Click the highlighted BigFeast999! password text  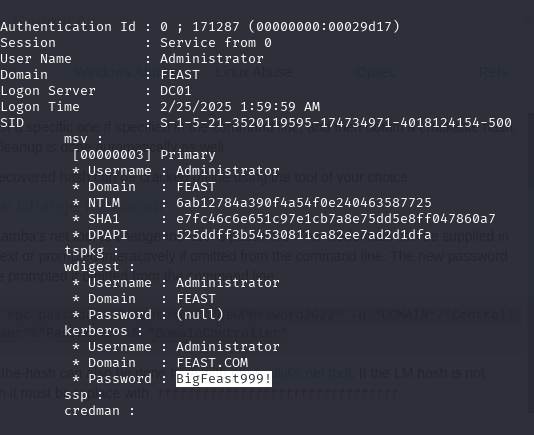(224, 379)
